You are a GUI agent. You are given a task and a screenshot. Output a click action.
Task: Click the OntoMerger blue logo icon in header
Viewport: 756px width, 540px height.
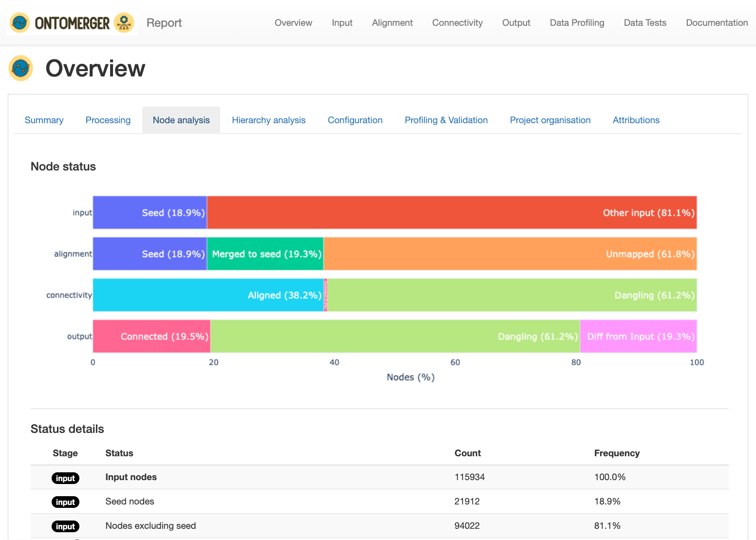pyautogui.click(x=20, y=23)
